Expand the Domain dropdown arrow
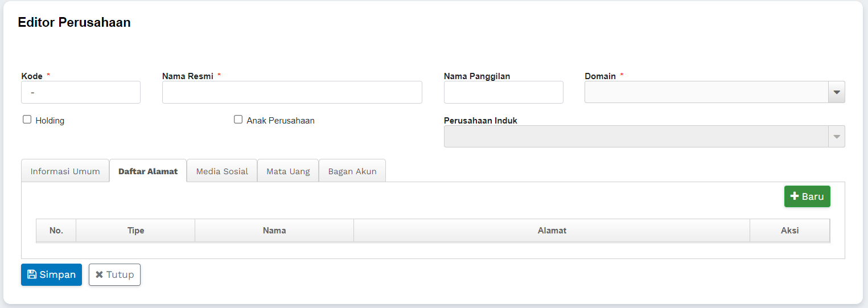Image resolution: width=868 pixels, height=308 pixels. pos(836,92)
